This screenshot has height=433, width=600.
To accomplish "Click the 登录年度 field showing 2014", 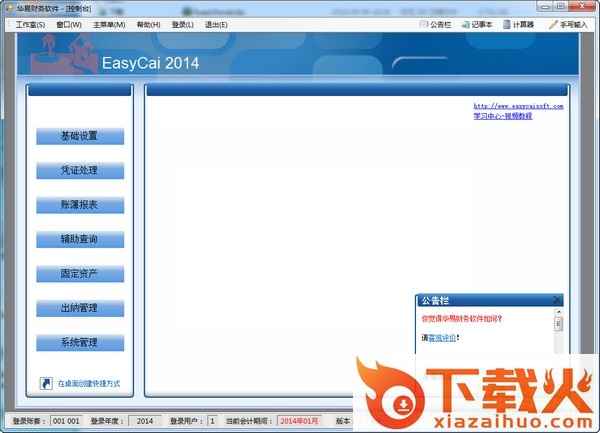I will coord(145,421).
